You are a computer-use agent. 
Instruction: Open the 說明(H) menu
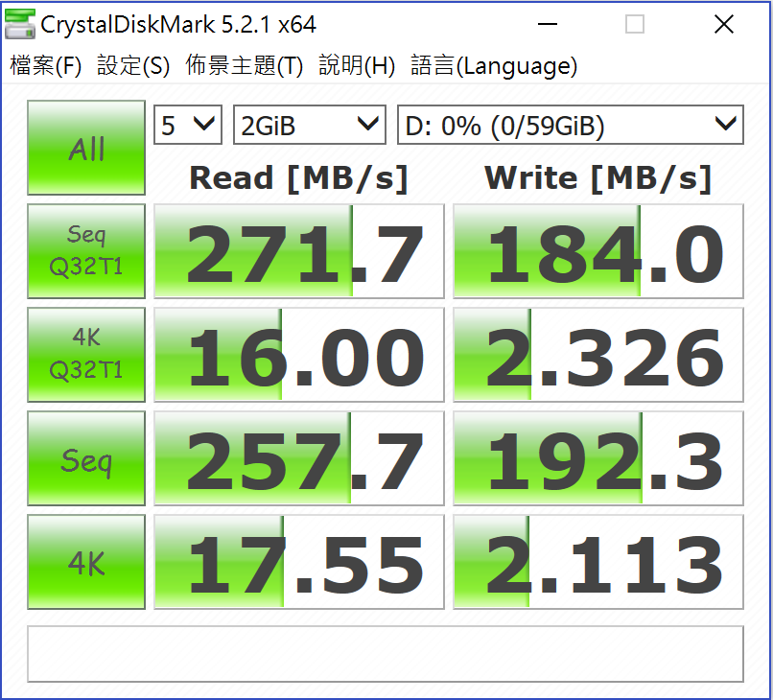pos(357,65)
